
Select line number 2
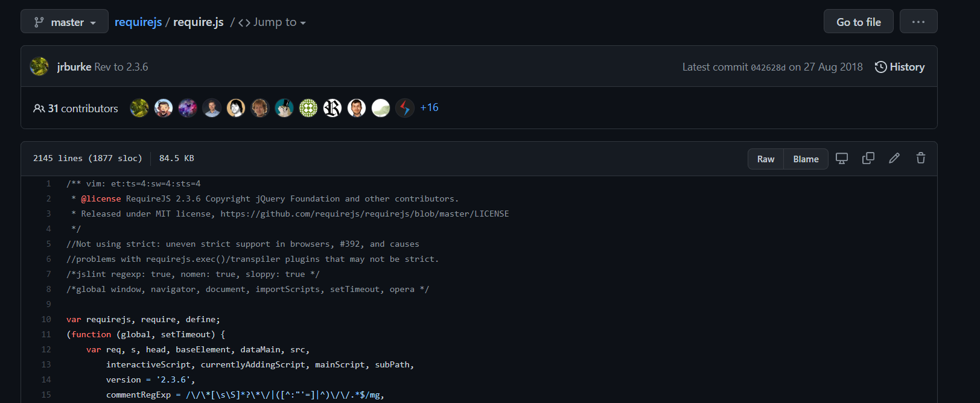click(48, 198)
